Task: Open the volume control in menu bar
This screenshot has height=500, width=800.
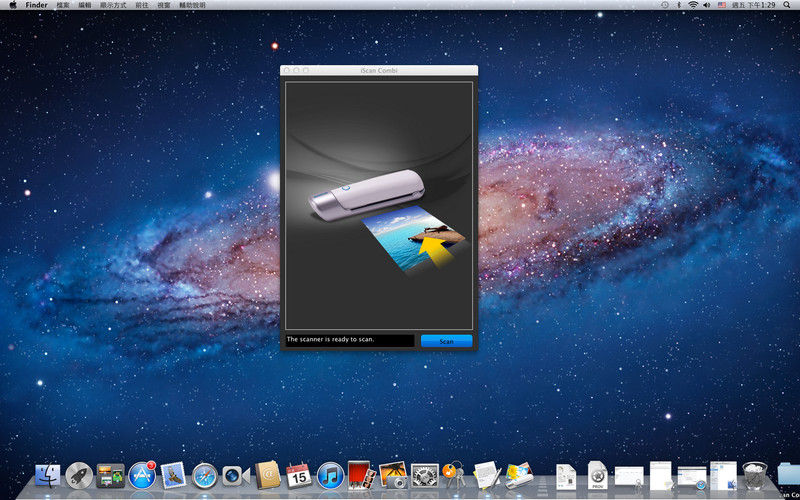Action: [x=707, y=5]
